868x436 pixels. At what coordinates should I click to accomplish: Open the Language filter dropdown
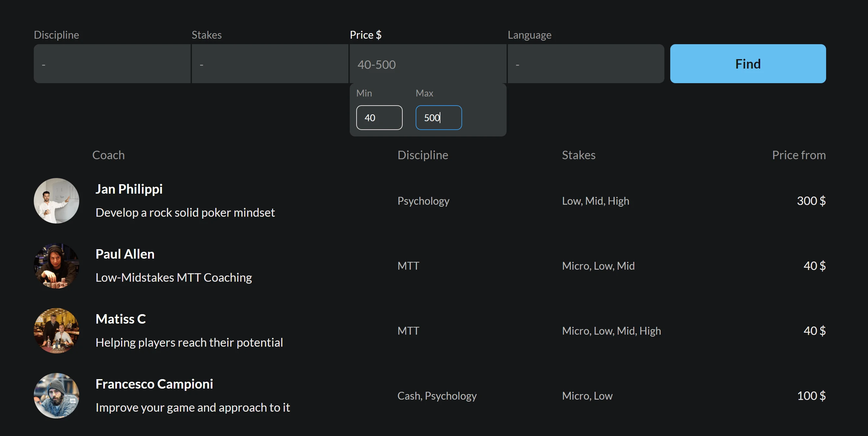[585, 64]
